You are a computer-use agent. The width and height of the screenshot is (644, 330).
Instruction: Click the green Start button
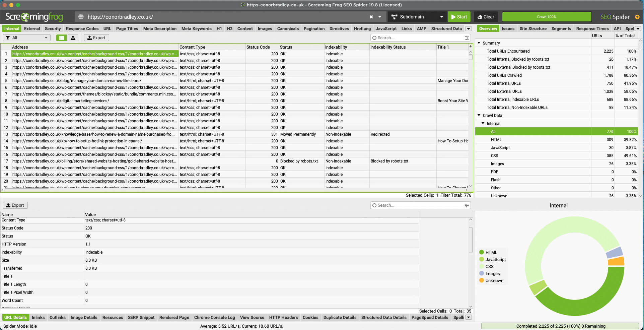[x=459, y=17]
